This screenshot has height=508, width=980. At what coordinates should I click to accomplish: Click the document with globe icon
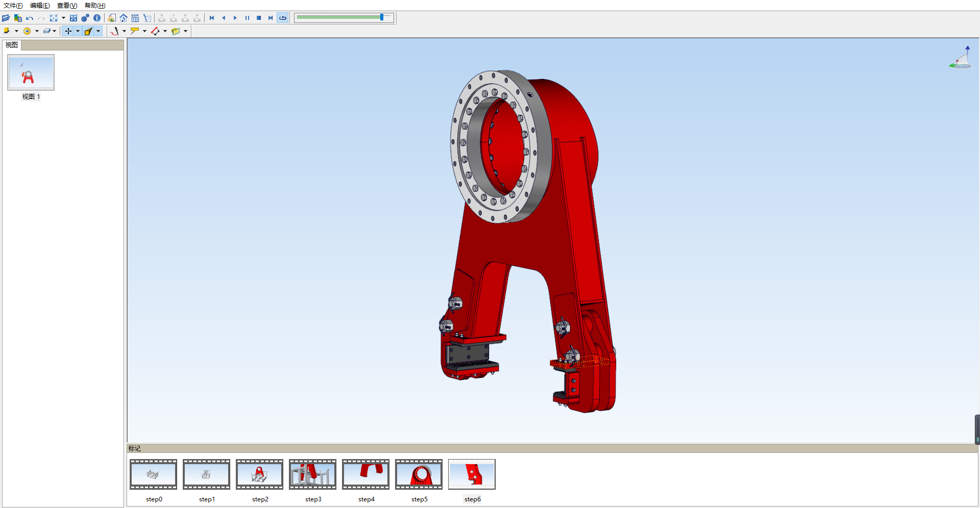tap(112, 18)
